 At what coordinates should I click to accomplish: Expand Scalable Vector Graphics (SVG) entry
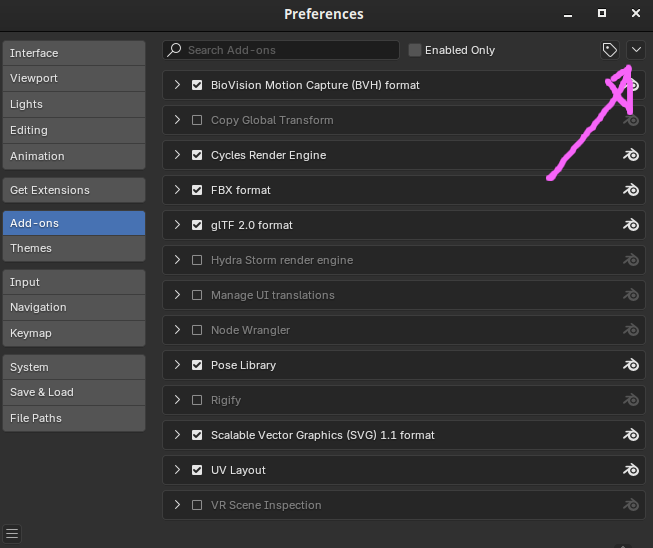[x=177, y=435]
